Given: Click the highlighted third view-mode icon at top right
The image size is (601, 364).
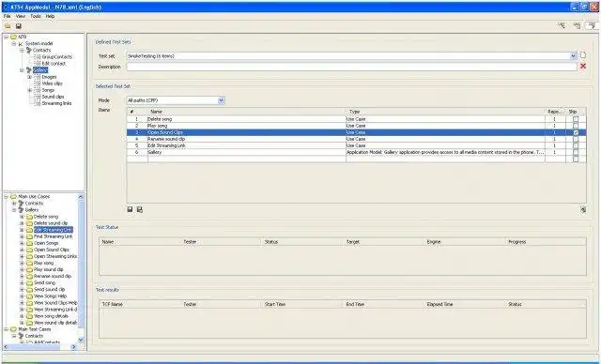Looking at the screenshot, I should [593, 25].
